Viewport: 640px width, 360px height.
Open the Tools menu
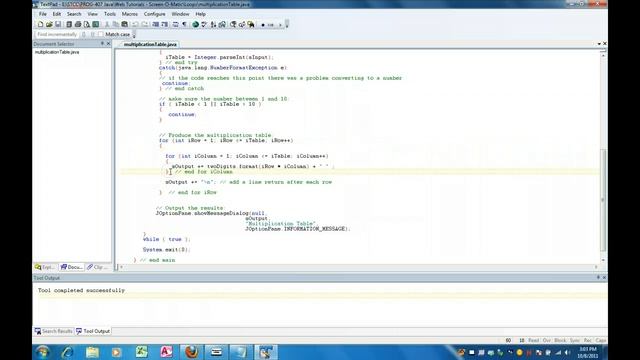click(110, 14)
